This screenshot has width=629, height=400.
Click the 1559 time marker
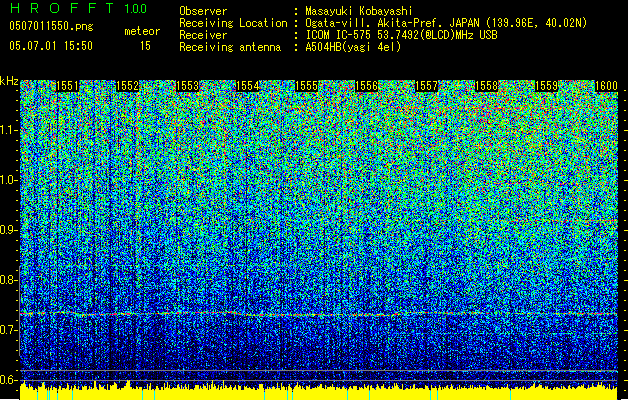tap(547, 87)
